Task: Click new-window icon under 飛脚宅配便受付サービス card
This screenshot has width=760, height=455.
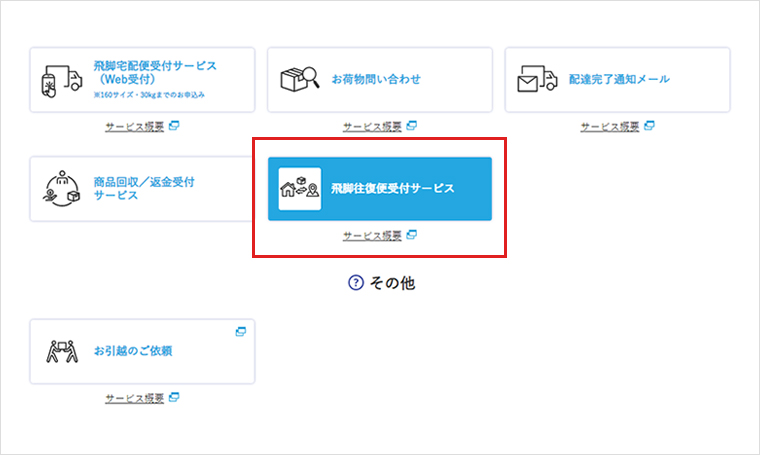Action: point(173,126)
